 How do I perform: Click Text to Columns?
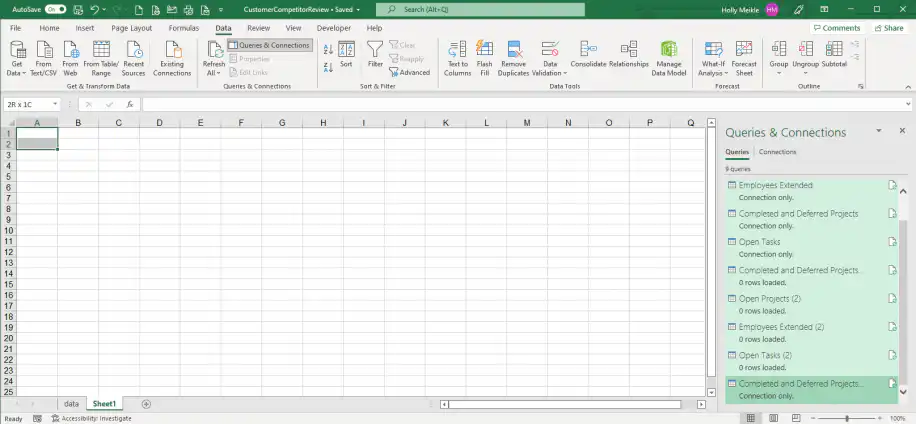coord(457,59)
